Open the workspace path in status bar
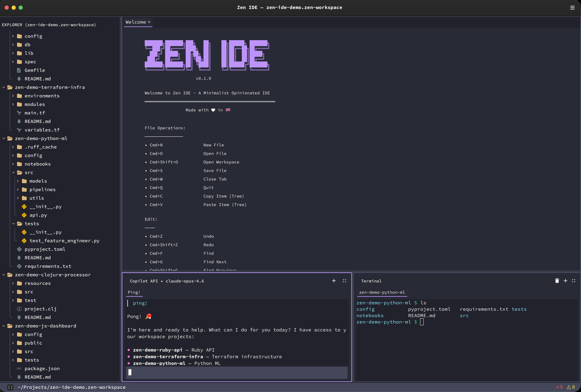Screen dimensions: 581x392 coord(72,387)
